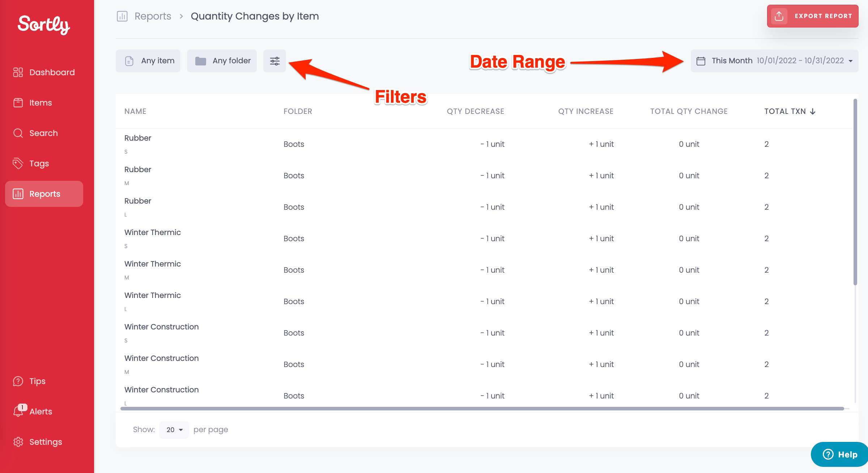Go to Items in the sidebar
The height and width of the screenshot is (473, 868).
pos(44,103)
